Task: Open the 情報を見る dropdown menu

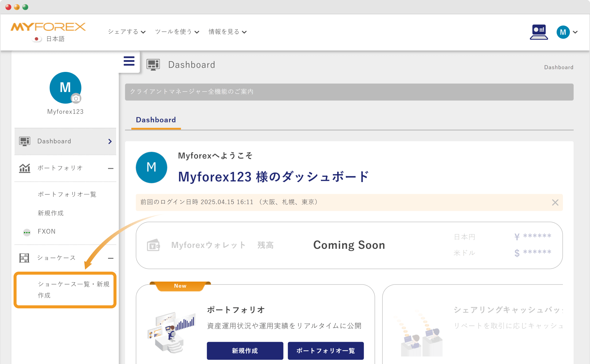Action: click(x=227, y=32)
